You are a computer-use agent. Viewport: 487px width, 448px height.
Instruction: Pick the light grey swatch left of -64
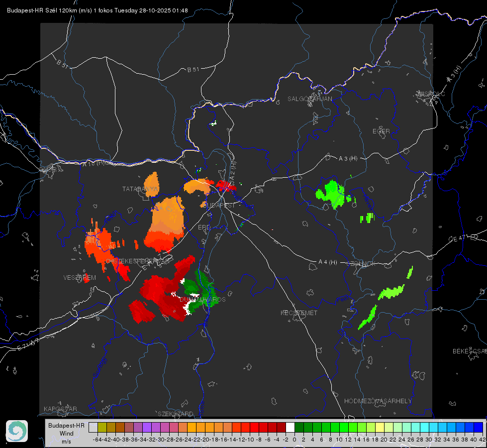point(93,427)
